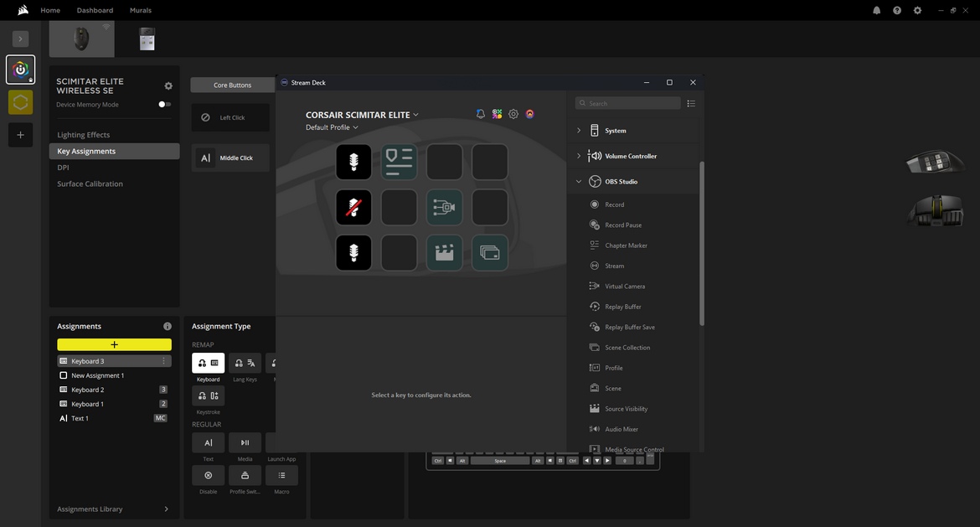Screen dimensions: 980x527
Task: Choose the Media assignment type
Action: point(245,442)
